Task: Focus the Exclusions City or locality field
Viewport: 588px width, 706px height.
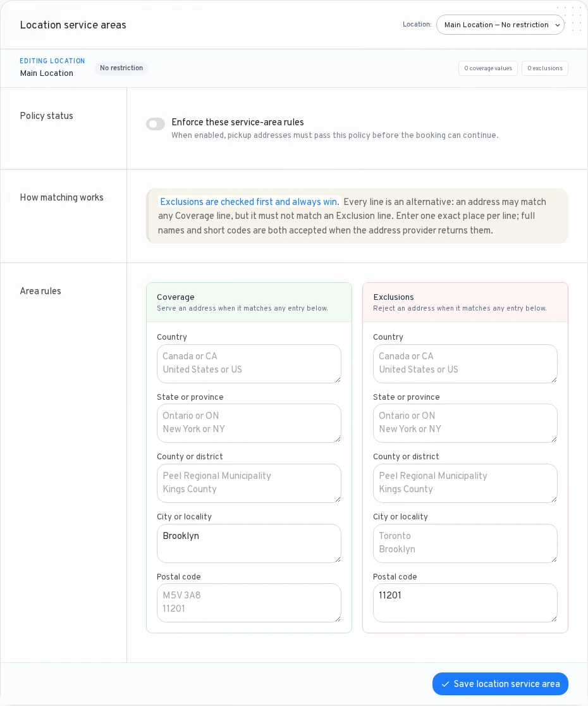Action: [x=465, y=543]
